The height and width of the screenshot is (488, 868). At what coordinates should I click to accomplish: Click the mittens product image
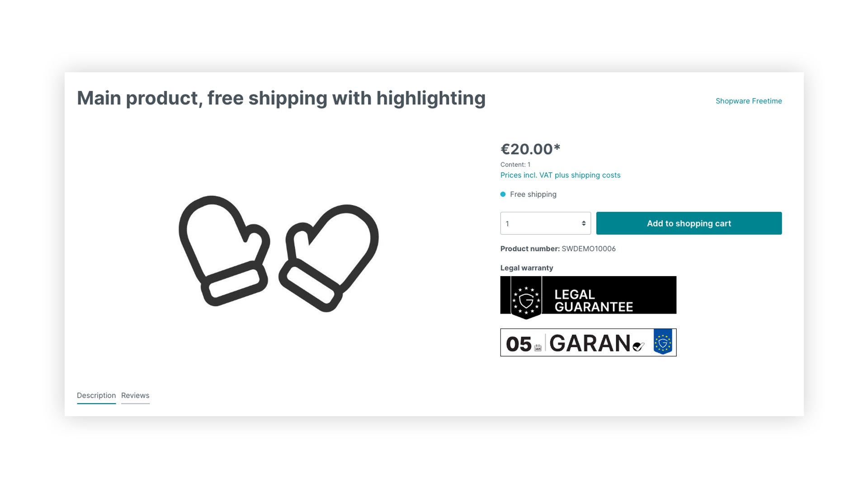(278, 253)
